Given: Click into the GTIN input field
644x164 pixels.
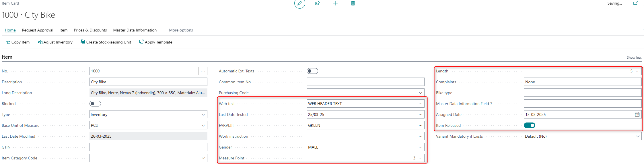Looking at the screenshot, I should tap(148, 147).
